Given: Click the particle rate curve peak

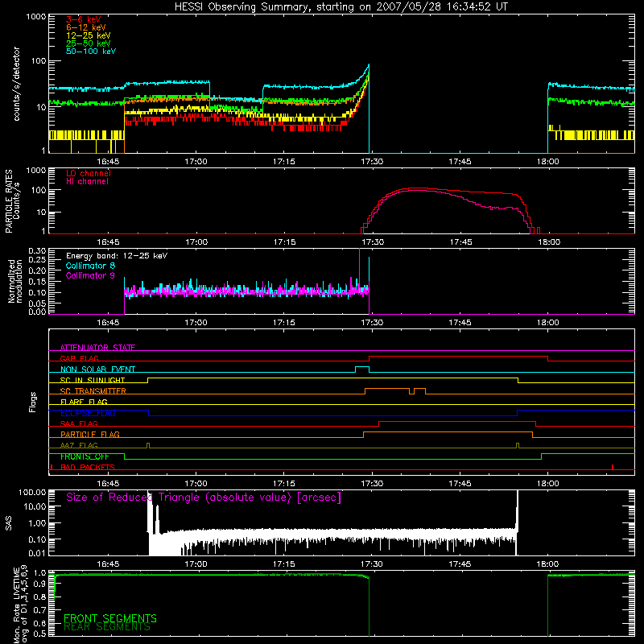Looking at the screenshot, I should click(x=417, y=188).
